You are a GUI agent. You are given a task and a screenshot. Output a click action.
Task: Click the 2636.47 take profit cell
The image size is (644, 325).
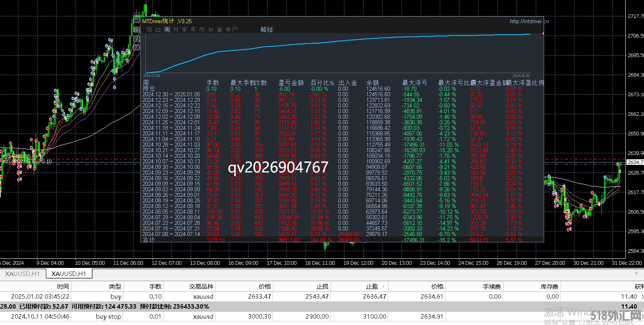click(x=375, y=296)
